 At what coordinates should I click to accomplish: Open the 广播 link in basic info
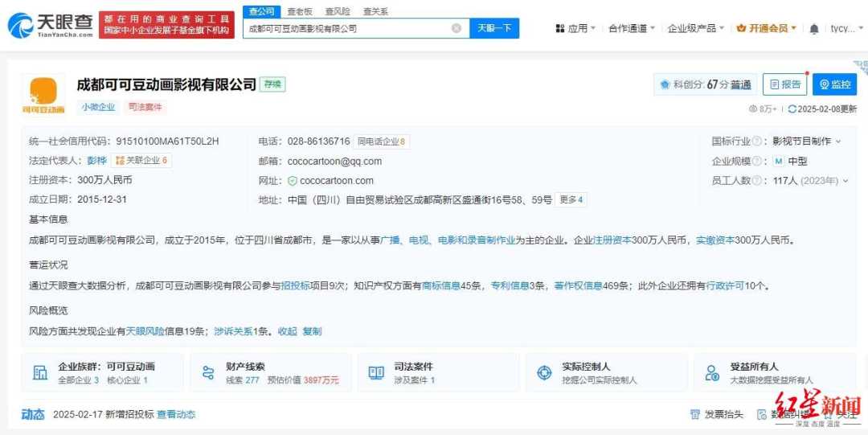point(391,240)
